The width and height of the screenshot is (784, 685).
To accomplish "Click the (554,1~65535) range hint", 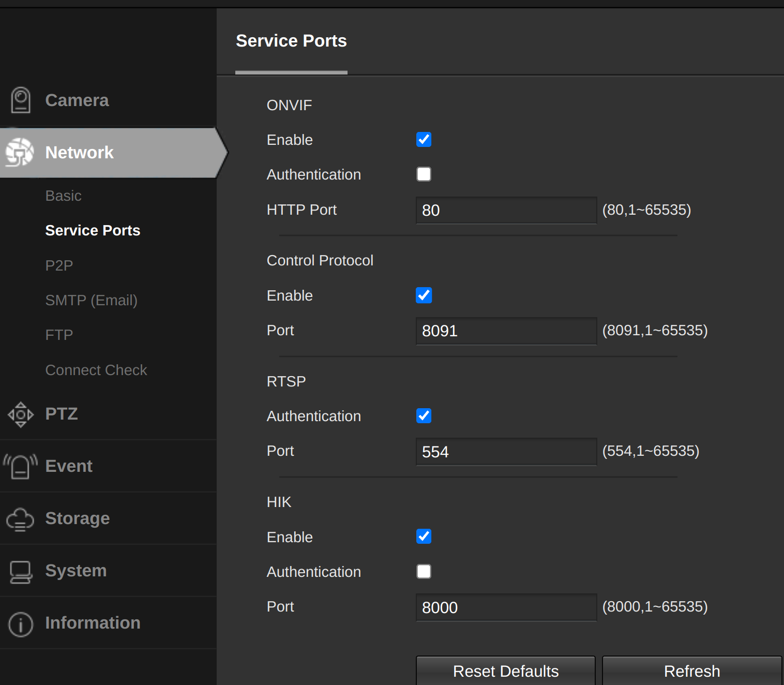I will click(651, 451).
